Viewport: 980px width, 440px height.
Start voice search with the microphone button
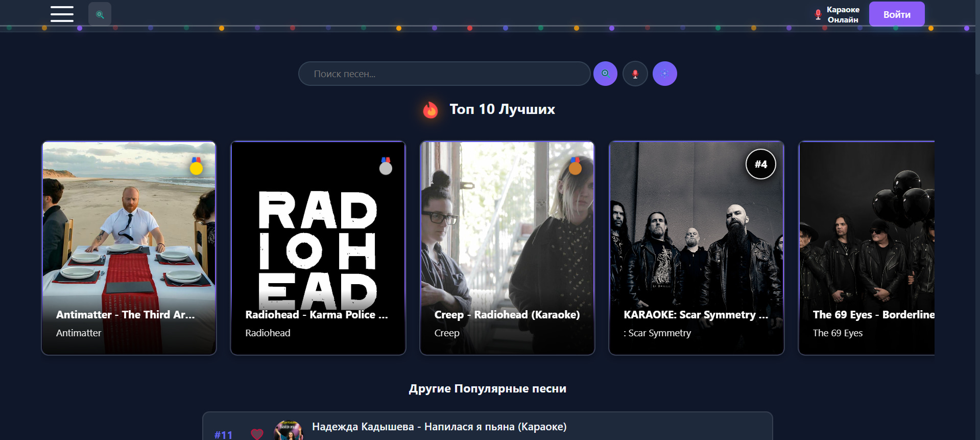(x=635, y=74)
